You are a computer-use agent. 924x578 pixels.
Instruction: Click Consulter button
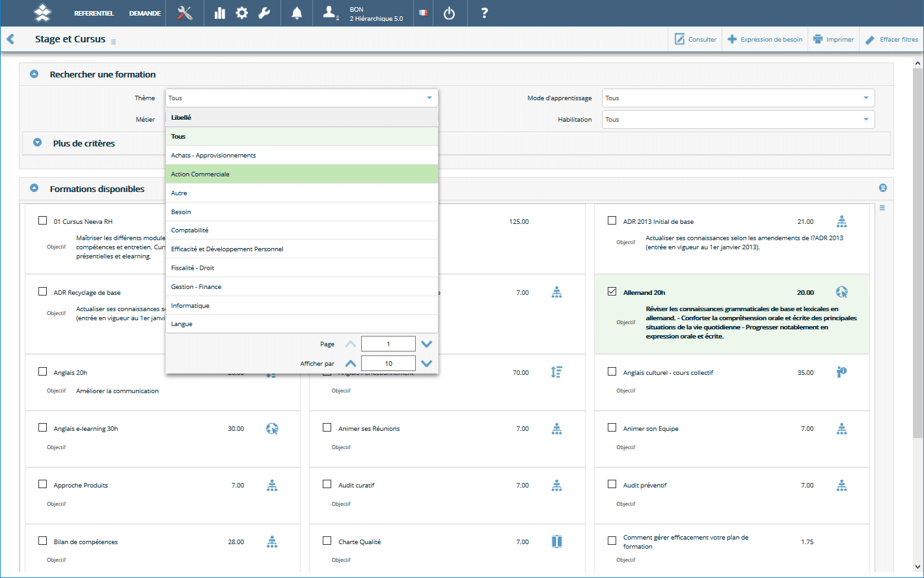(696, 40)
